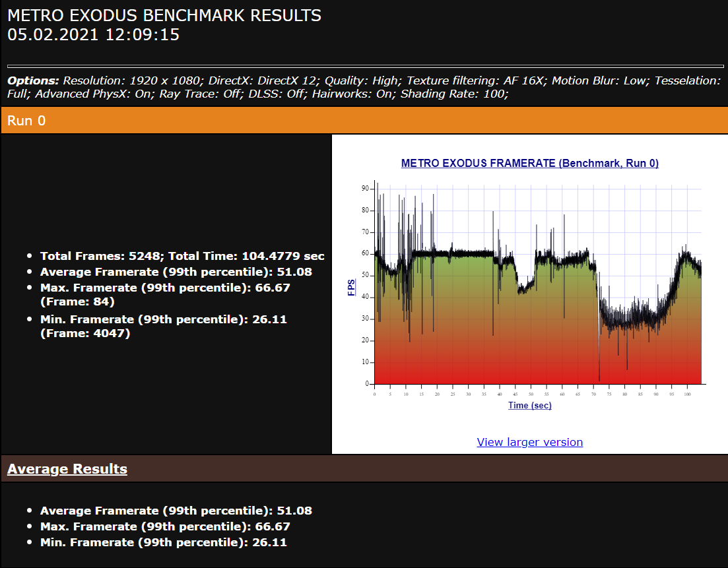
Task: Select the "Resolution: 1920 x 1080" option text
Action: 132,80
